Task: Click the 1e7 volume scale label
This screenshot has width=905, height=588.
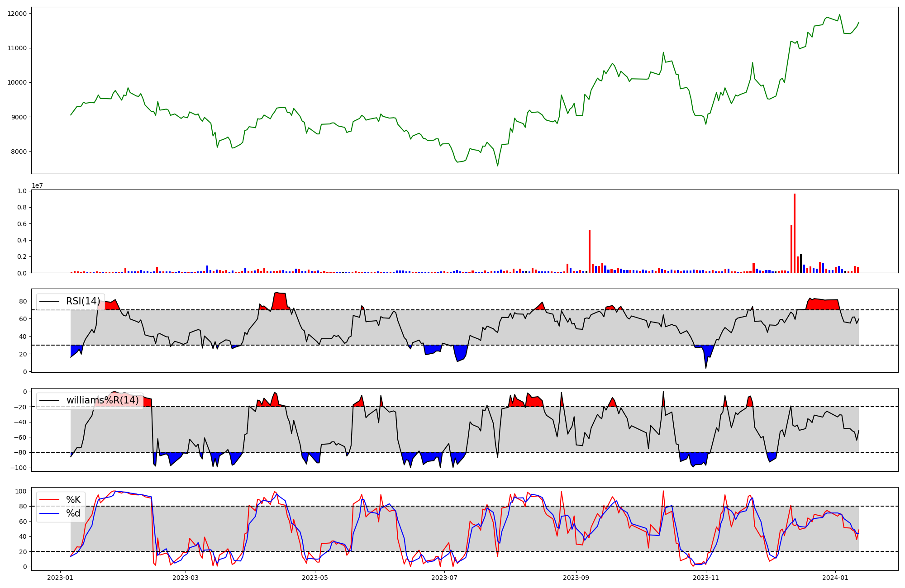Action: (x=37, y=185)
